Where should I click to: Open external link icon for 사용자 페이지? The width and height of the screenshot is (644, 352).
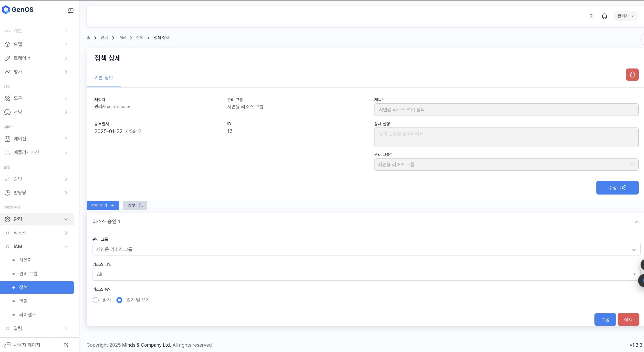click(66, 345)
